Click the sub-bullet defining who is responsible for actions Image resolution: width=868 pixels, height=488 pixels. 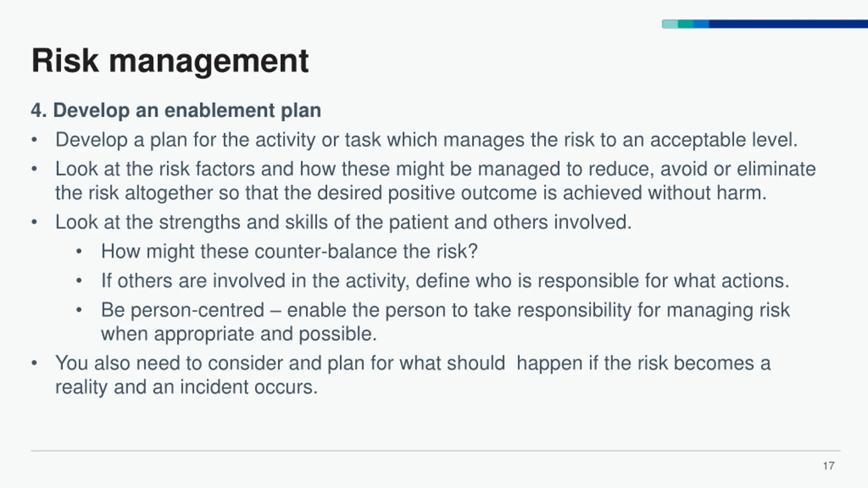(x=445, y=281)
